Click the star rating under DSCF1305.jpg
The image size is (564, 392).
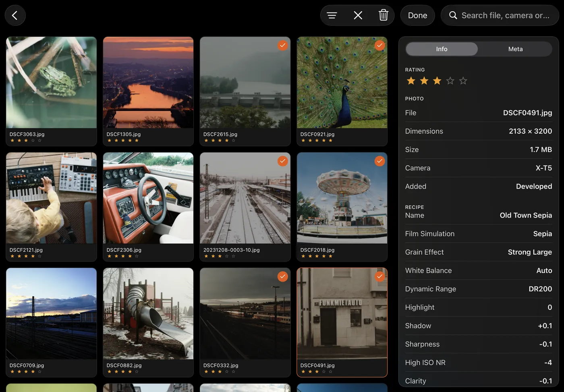coord(123,141)
